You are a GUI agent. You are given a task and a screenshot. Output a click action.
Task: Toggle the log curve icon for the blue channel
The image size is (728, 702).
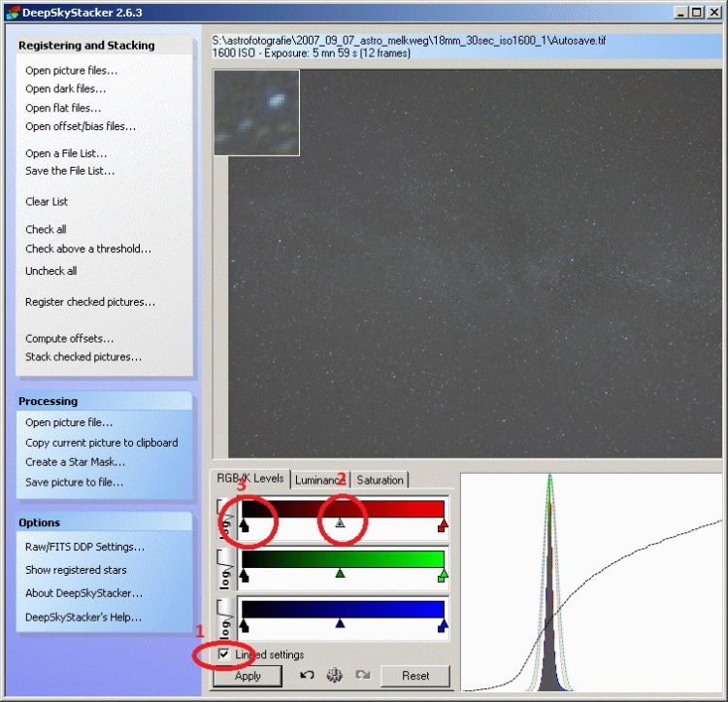coord(225,619)
